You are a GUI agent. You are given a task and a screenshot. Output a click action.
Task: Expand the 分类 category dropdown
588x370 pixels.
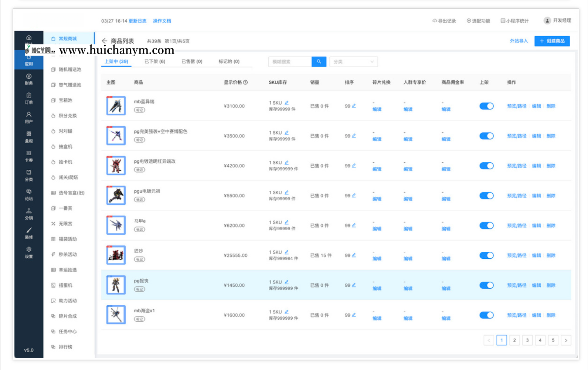[x=353, y=62]
